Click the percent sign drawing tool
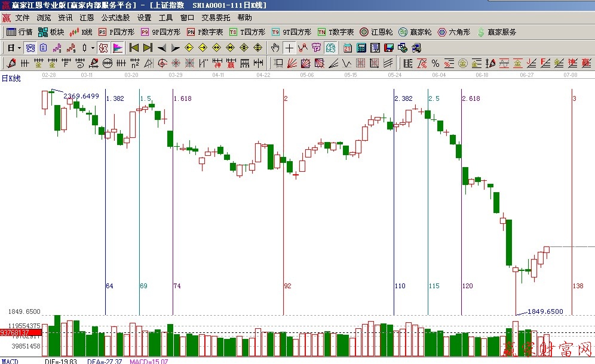Viewport: 595px width, 364px height. click(435, 63)
